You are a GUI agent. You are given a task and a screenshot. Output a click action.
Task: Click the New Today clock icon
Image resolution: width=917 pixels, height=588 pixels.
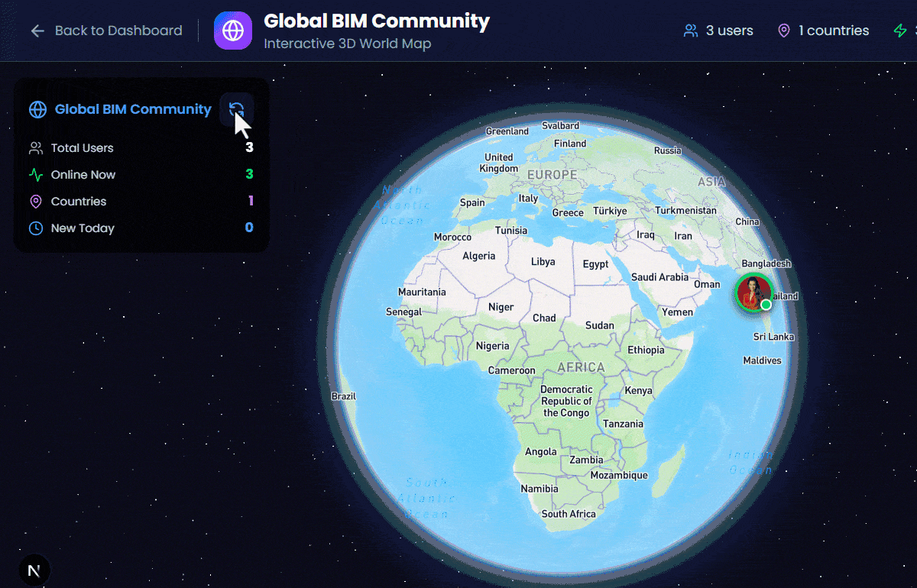tap(36, 228)
